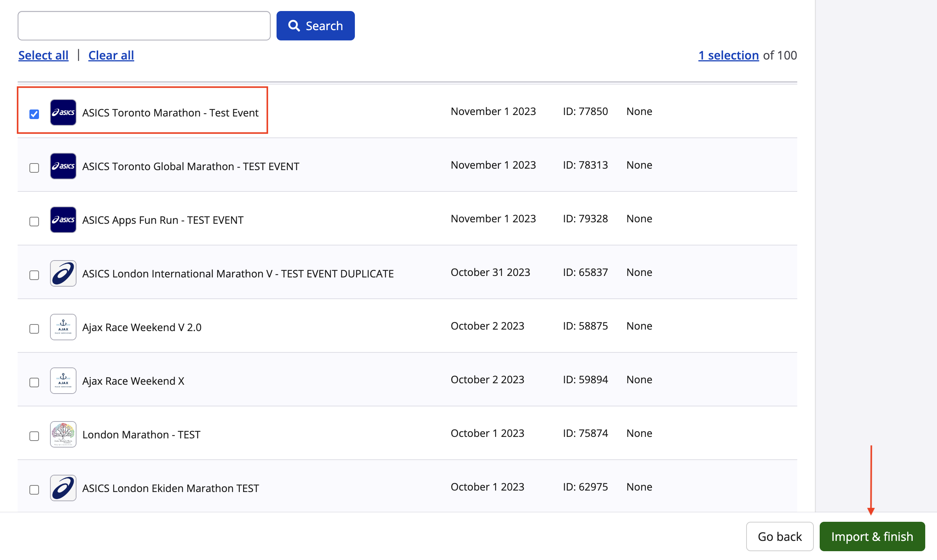
Task: Click event name ASICS Toronto Global Marathon - TEST EVENT
Action: point(191,166)
